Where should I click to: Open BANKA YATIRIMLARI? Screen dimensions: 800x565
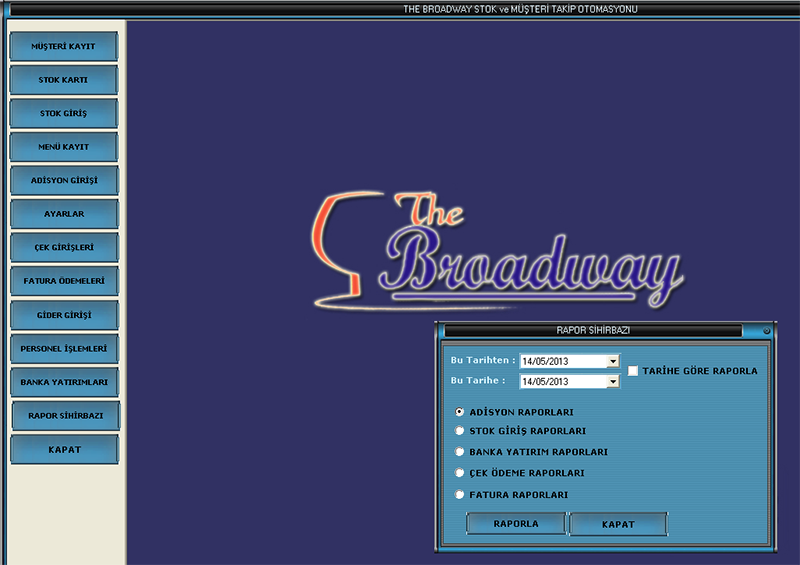(64, 382)
